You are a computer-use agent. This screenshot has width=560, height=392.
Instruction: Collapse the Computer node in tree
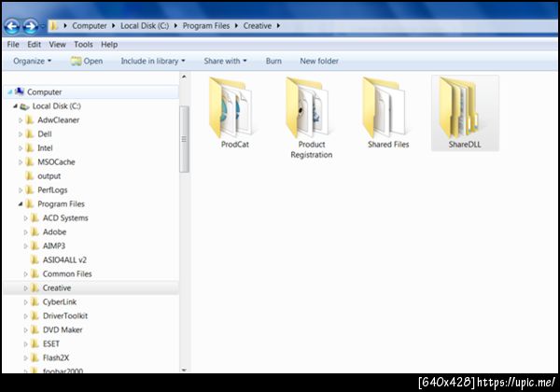coord(9,92)
